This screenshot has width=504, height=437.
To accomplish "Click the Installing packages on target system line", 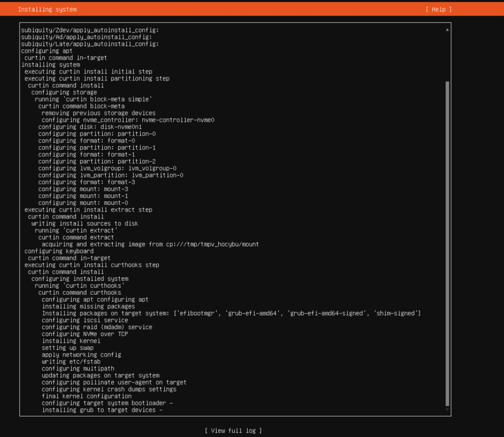I will pyautogui.click(x=231, y=313).
